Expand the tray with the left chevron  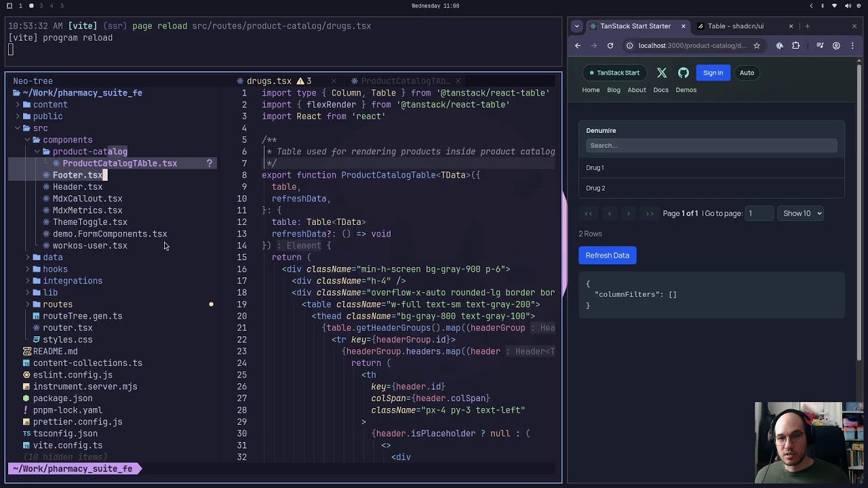click(811, 5)
